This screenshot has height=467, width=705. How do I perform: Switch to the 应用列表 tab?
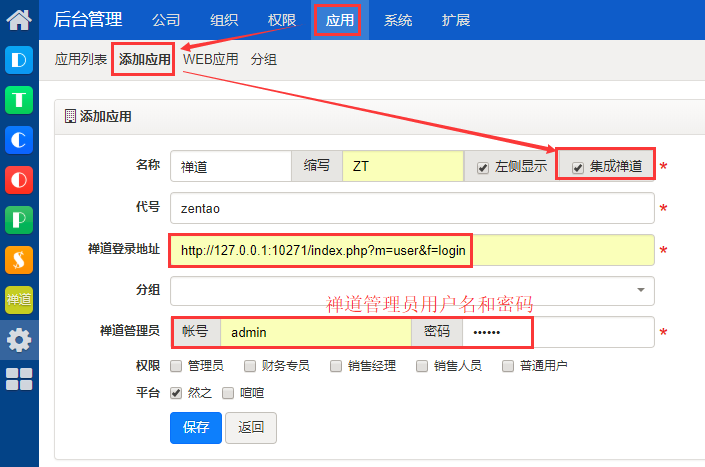tap(81, 59)
